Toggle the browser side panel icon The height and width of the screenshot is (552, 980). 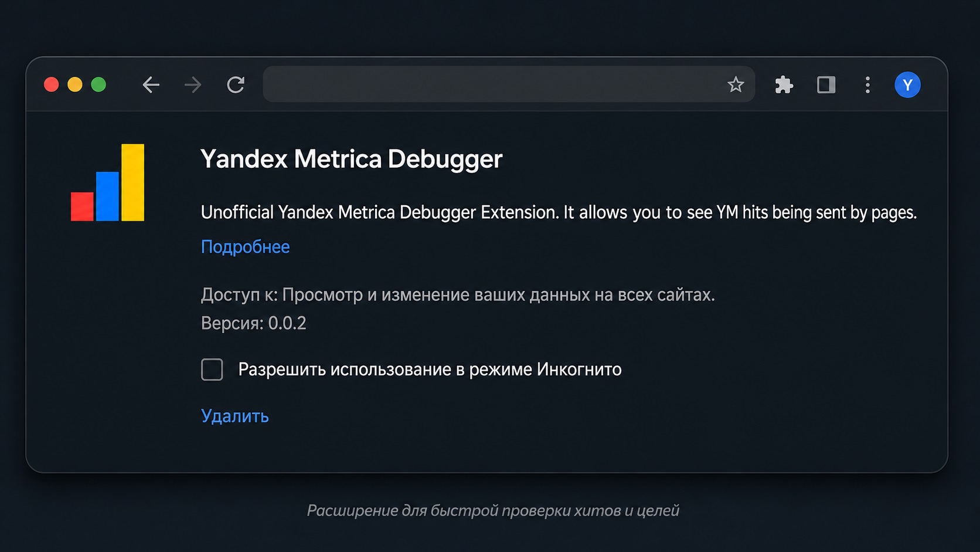pyautogui.click(x=826, y=85)
